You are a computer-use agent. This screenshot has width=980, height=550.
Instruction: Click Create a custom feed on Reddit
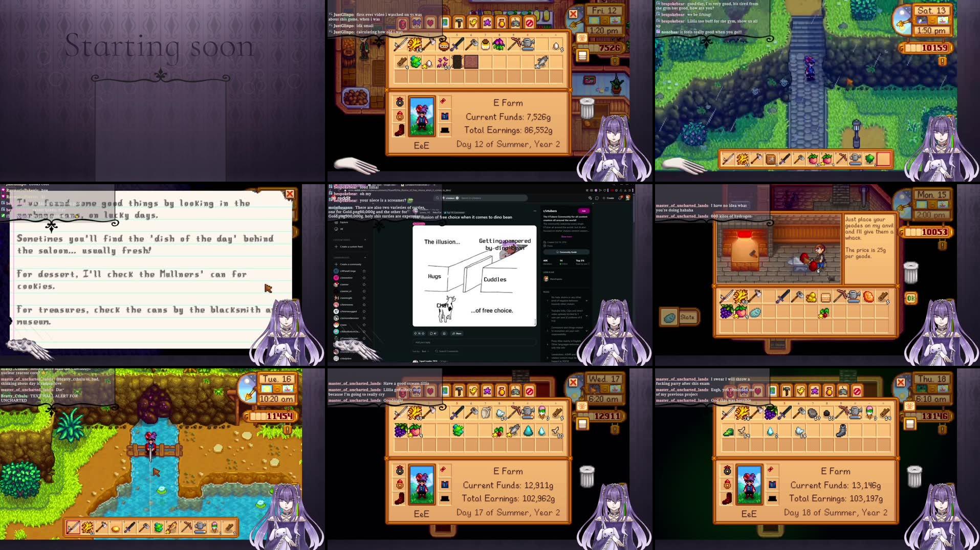click(x=349, y=247)
